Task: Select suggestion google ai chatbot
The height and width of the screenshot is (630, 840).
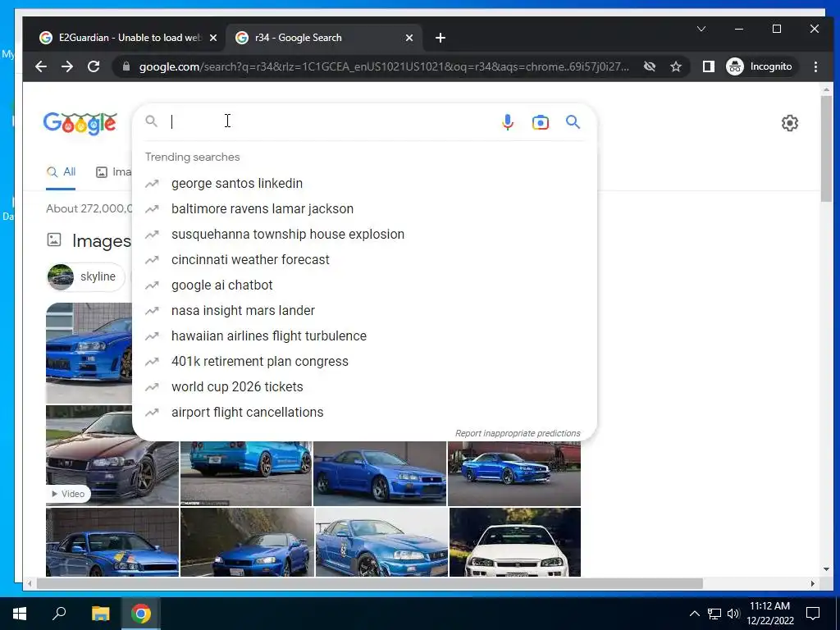Action: 364,285
